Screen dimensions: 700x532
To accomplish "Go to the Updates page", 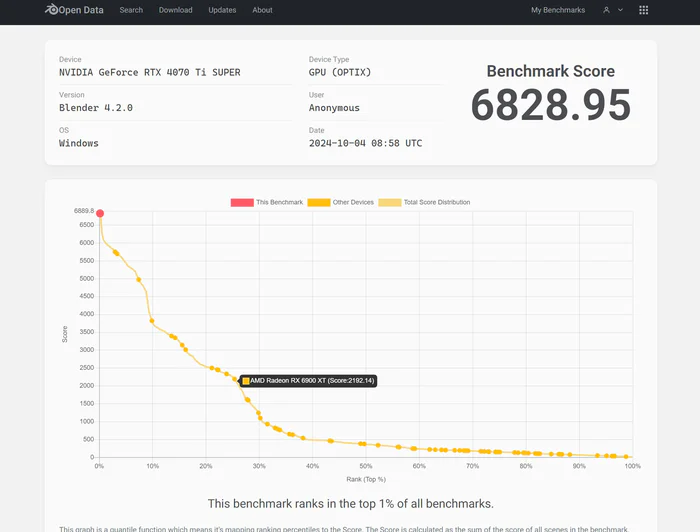I will point(222,10).
